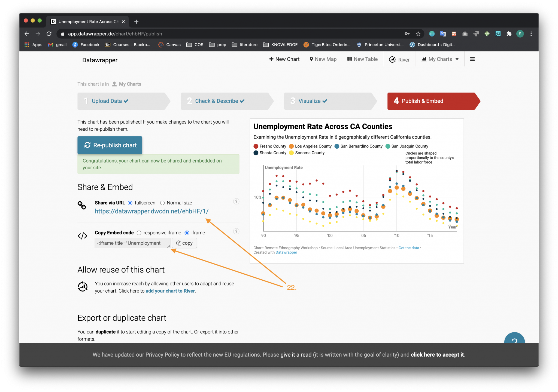Open the browser extensions puzzle icon

[509, 34]
